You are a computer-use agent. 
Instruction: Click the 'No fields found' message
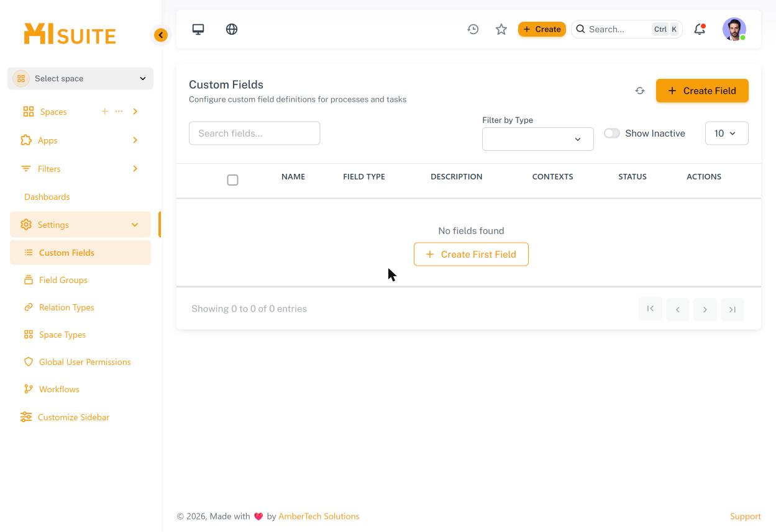point(471,231)
